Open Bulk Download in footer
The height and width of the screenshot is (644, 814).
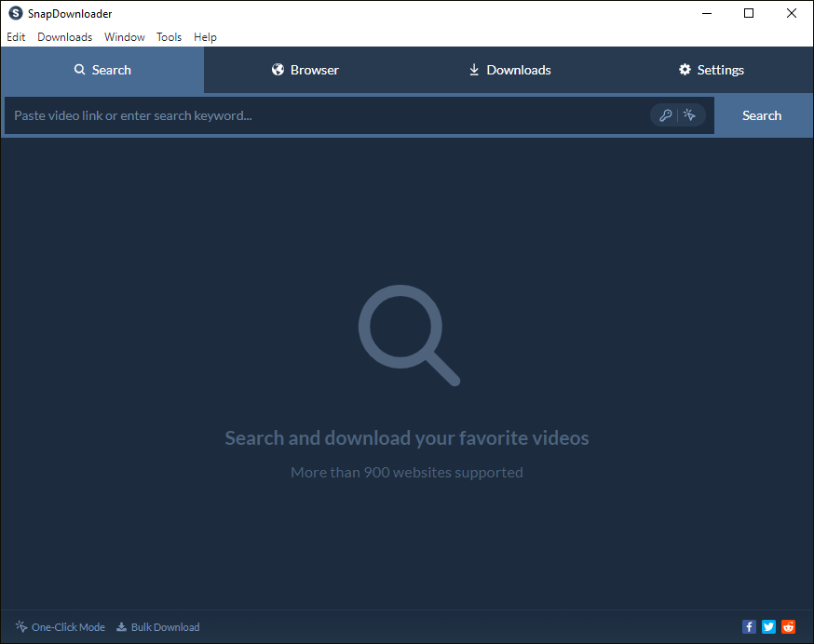(x=157, y=627)
